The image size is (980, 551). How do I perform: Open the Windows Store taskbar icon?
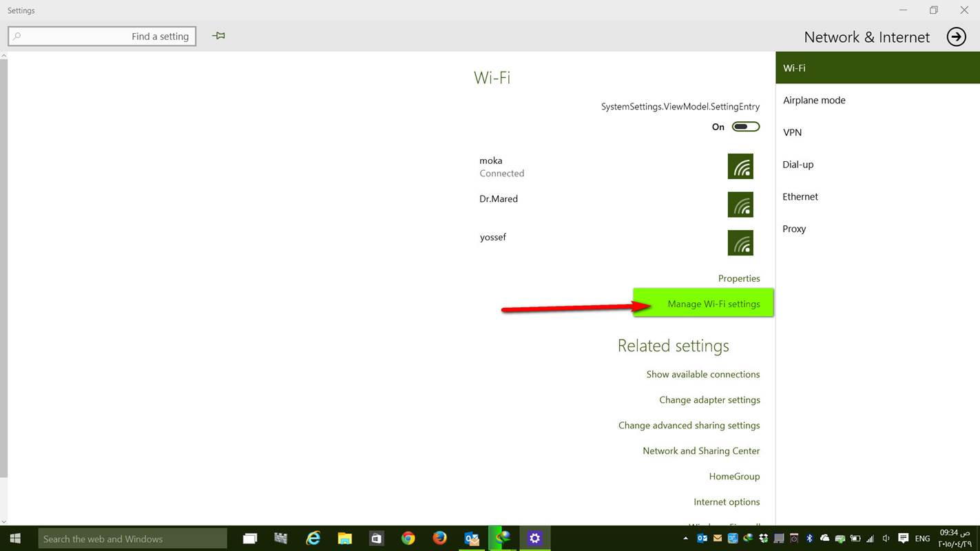click(377, 539)
